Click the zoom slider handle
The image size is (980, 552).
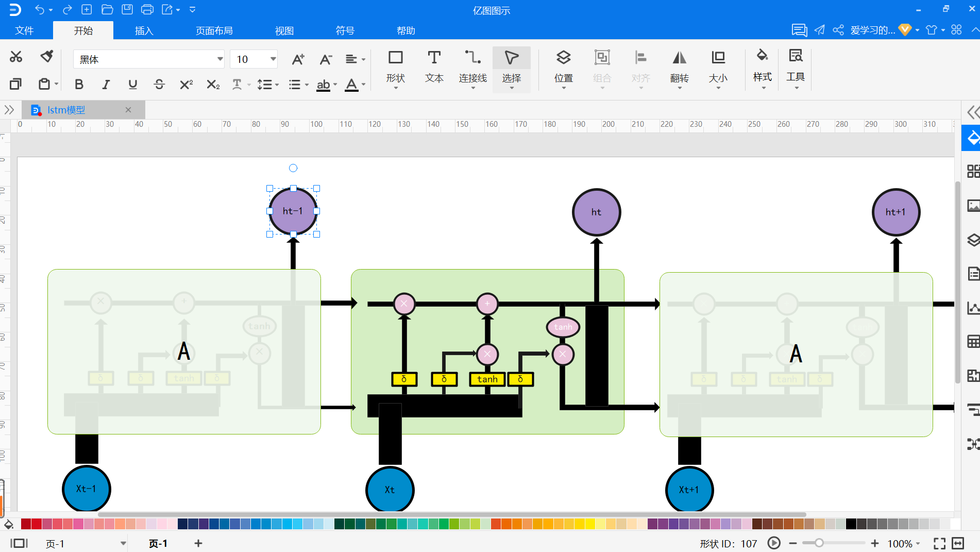click(x=819, y=543)
